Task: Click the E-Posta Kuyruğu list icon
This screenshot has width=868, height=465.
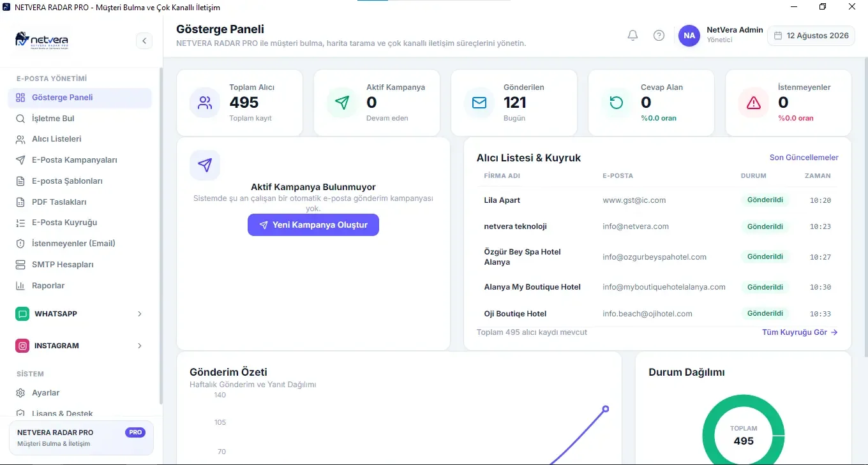Action: [20, 223]
